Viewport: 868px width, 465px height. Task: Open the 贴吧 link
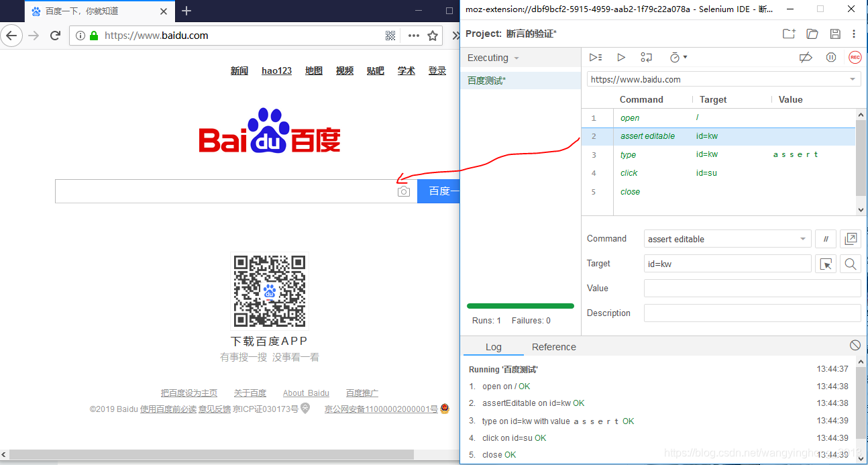coord(376,70)
